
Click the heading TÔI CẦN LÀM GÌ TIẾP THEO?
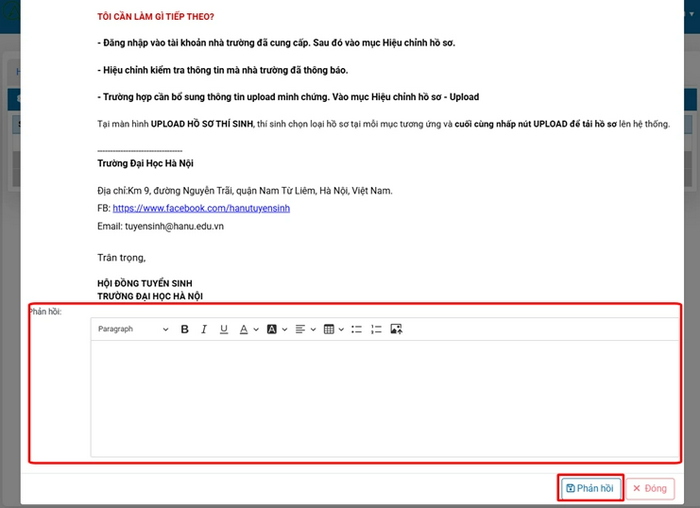(x=155, y=17)
